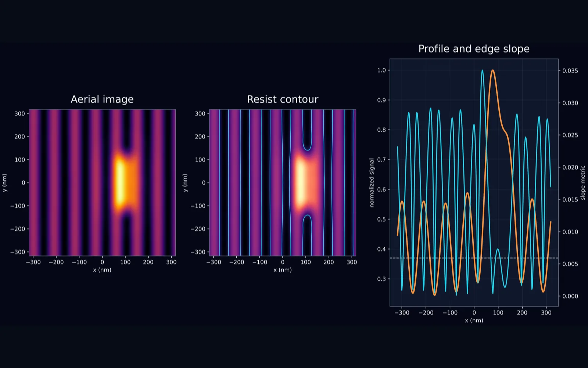588x368 pixels.
Task: Click the 0.5 tick on normalized signal axis
Action: [x=381, y=219]
